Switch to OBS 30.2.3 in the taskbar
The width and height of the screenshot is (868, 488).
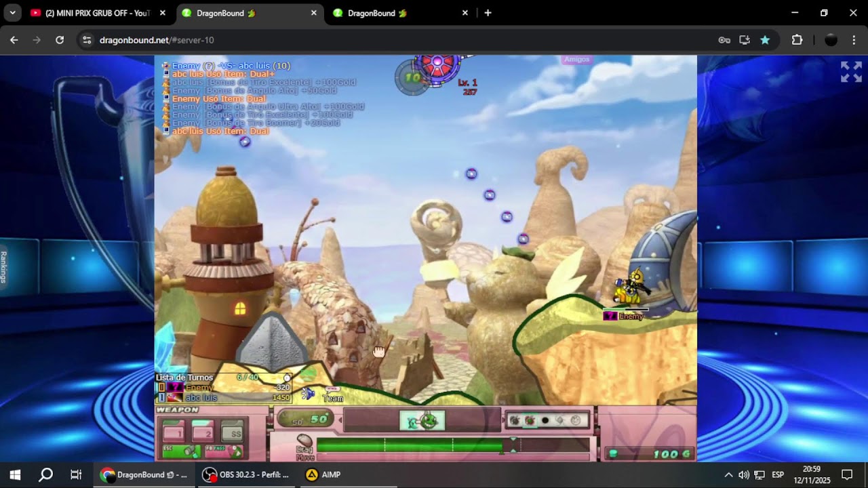click(x=246, y=474)
